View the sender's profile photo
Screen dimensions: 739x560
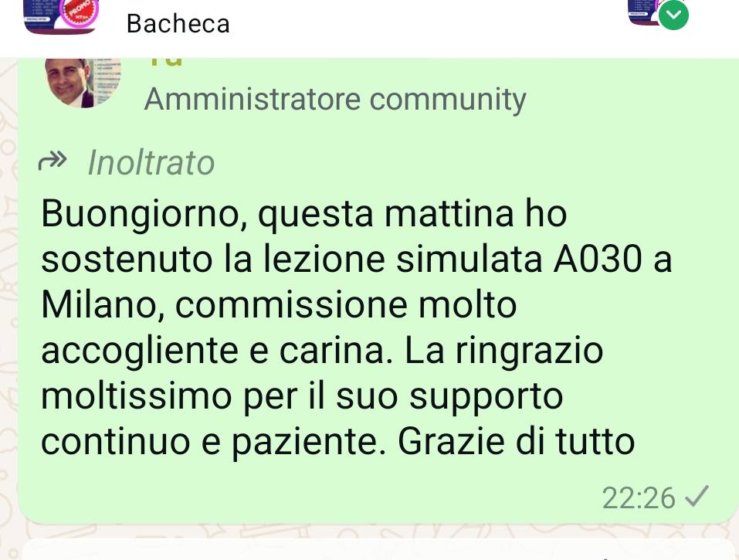coord(83,83)
